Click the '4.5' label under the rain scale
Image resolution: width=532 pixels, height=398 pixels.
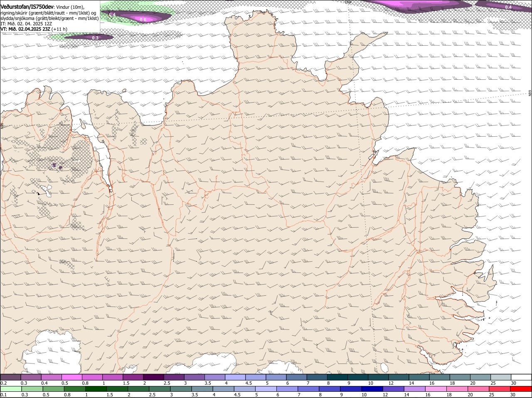click(237, 395)
